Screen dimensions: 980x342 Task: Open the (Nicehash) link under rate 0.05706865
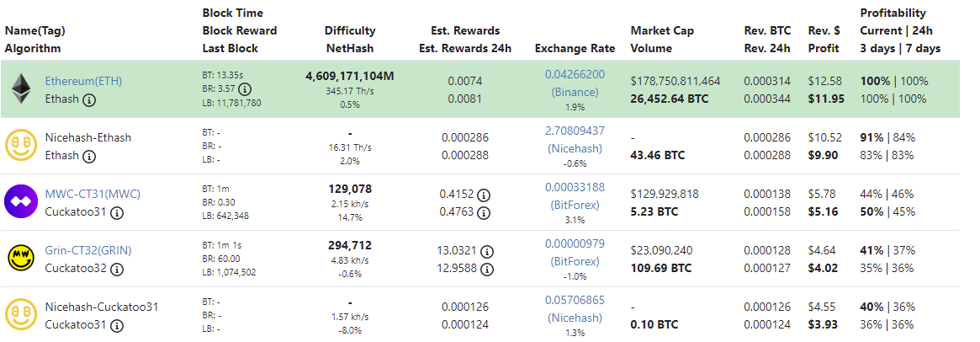[575, 318]
